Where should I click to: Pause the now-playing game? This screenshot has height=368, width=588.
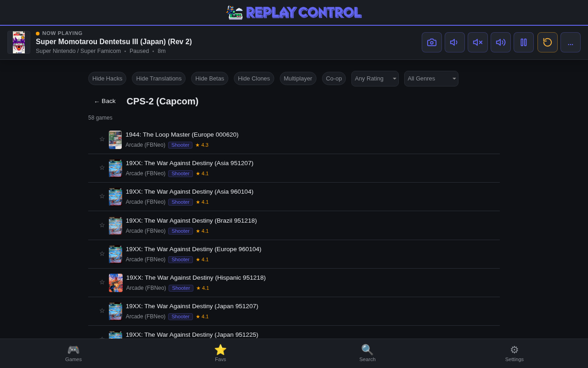(524, 42)
